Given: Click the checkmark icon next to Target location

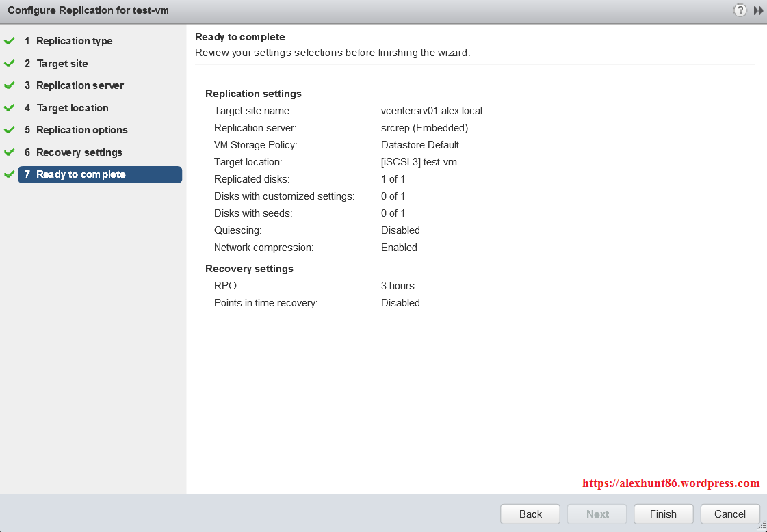Looking at the screenshot, I should (10, 107).
